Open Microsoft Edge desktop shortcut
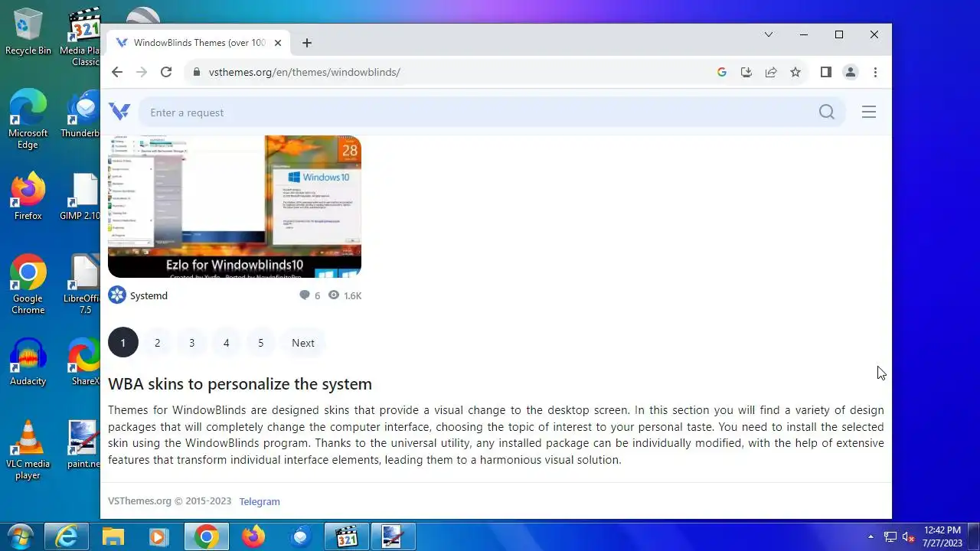The height and width of the screenshot is (551, 980). click(28, 119)
